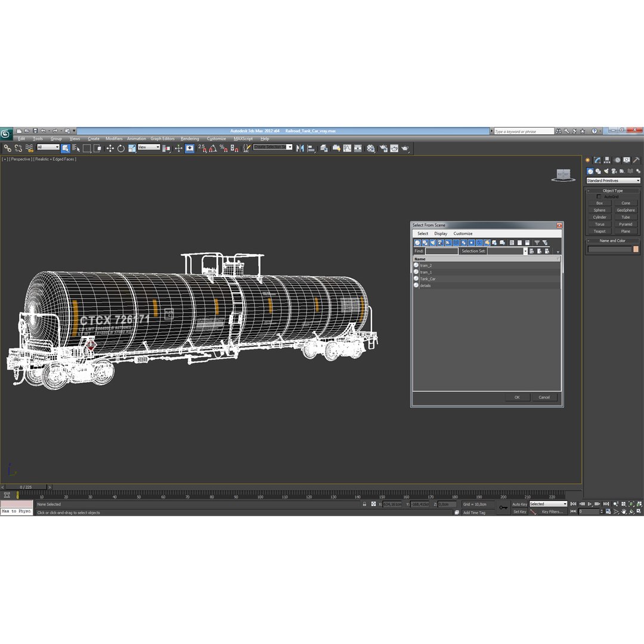The image size is (644, 644).
Task: Select the Link tool in main toolbar
Action: coord(7,148)
